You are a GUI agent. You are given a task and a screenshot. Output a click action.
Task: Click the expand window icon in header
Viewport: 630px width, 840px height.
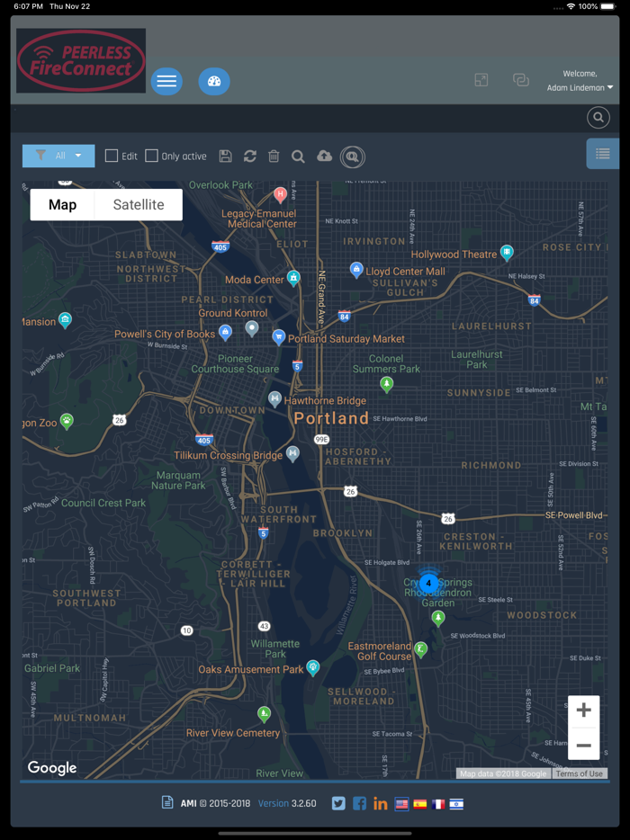coord(481,80)
